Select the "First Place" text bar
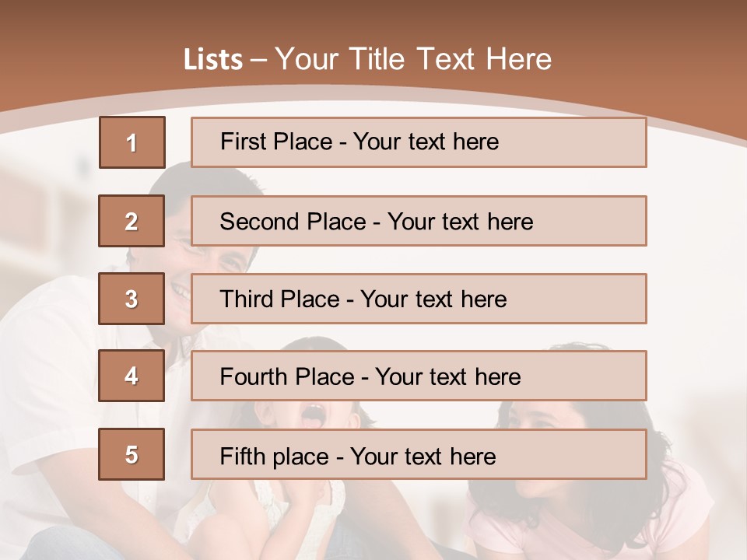This screenshot has width=747, height=560. tap(419, 142)
